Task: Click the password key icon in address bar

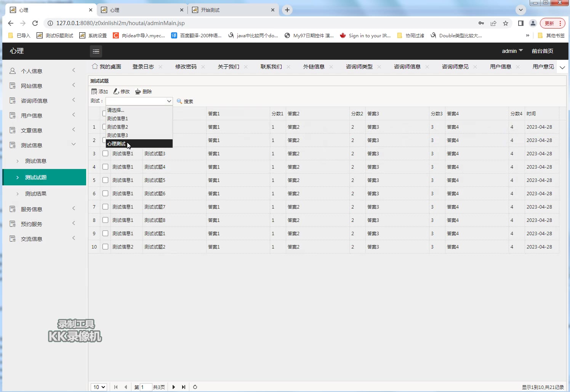Action: pyautogui.click(x=481, y=23)
